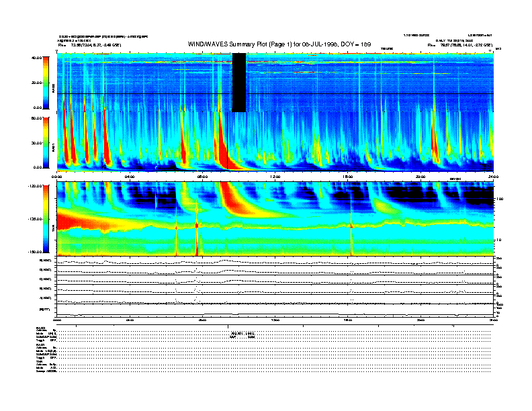The image size is (532, 411).
Task: Click the top-right Rs position text
Action: pos(459,45)
